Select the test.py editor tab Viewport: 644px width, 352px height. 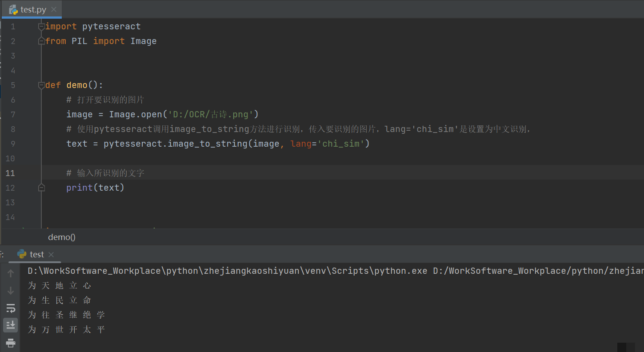33,10
